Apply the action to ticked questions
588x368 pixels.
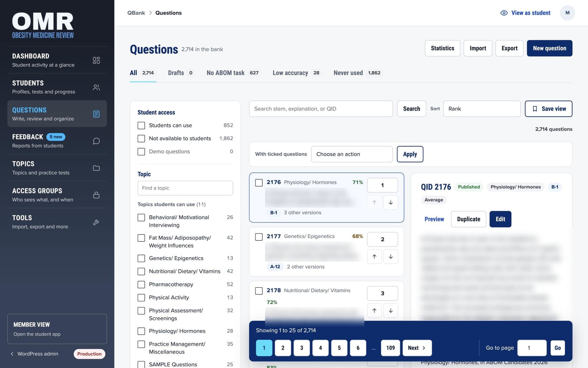click(x=410, y=154)
